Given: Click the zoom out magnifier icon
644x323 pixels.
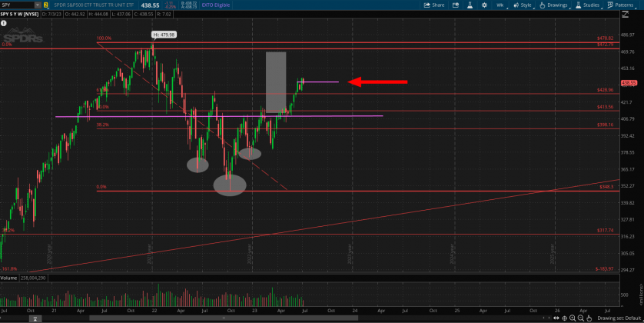Looking at the screenshot, I should 581,318.
